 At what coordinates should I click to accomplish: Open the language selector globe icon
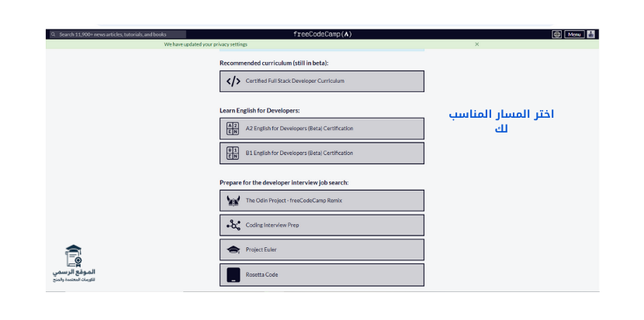(x=556, y=34)
